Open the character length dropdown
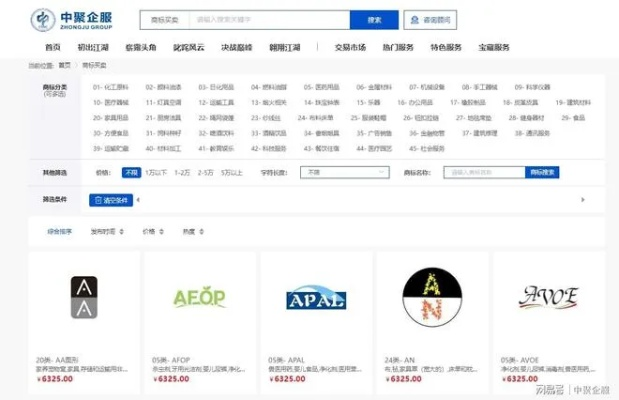 click(345, 172)
